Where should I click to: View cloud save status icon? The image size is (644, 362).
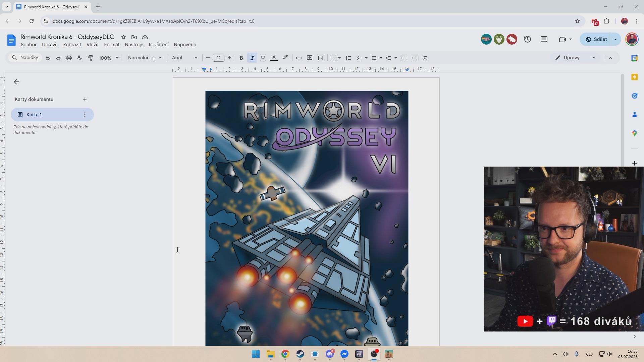[145, 37]
